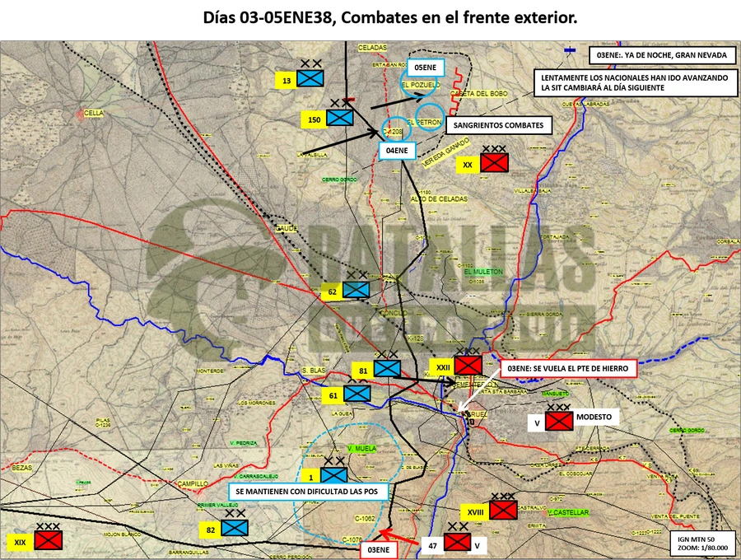The width and height of the screenshot is (741, 560).
Task: Click the blue unit symbol beside label 82
Action: click(235, 528)
